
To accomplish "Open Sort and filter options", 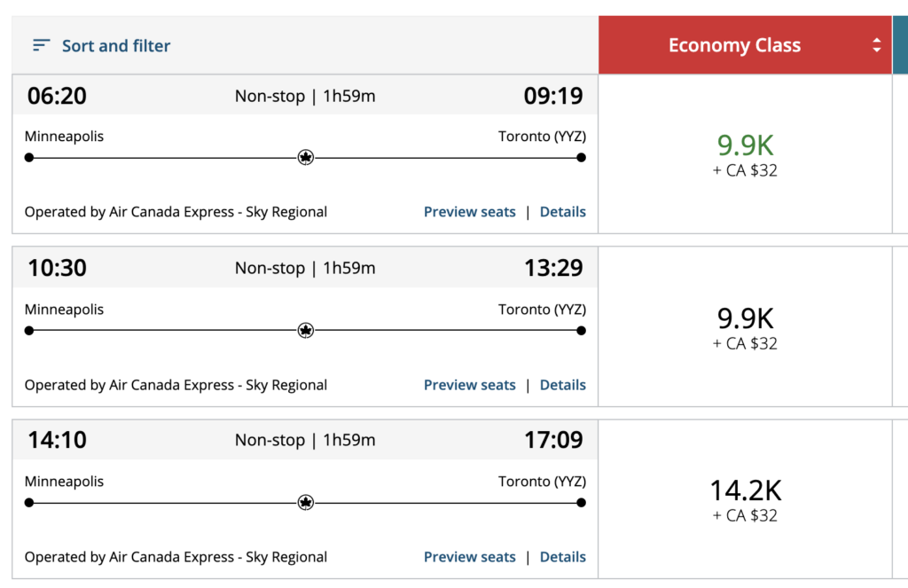I will click(x=115, y=44).
